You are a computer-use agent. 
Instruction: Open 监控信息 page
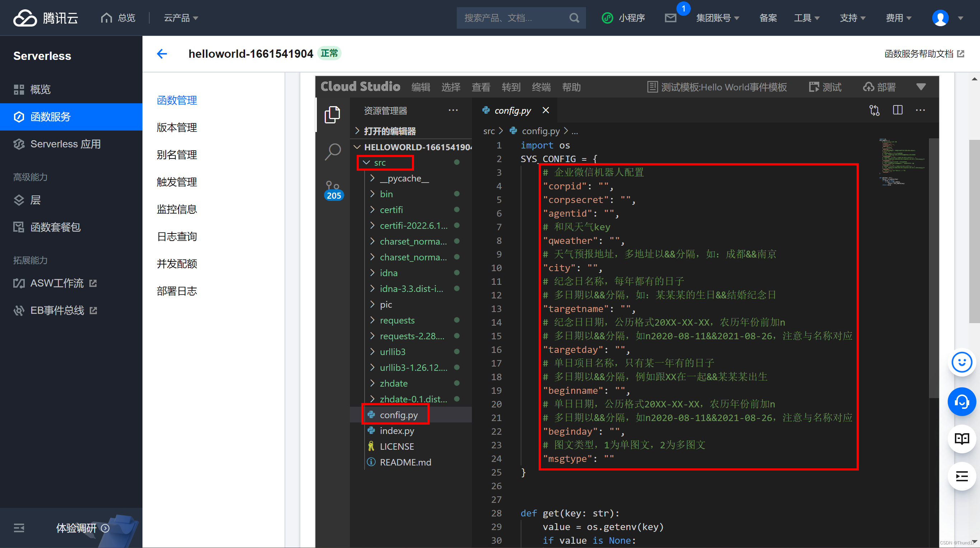(x=177, y=209)
